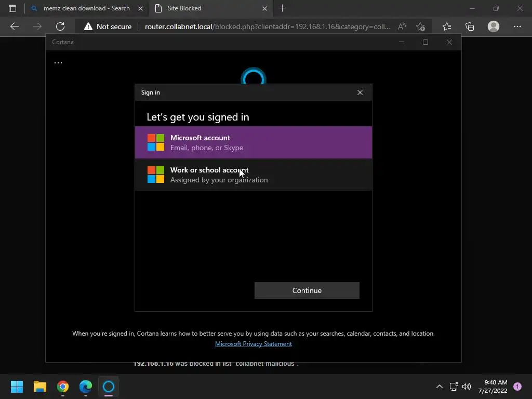
Task: Maximize the Cortana window
Action: tap(425, 42)
